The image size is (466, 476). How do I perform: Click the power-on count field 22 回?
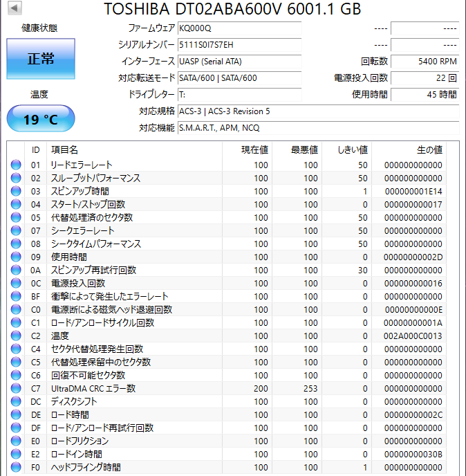pos(425,78)
